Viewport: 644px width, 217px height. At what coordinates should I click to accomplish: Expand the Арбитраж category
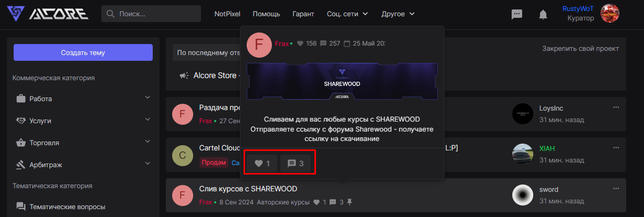pyautogui.click(x=83, y=165)
